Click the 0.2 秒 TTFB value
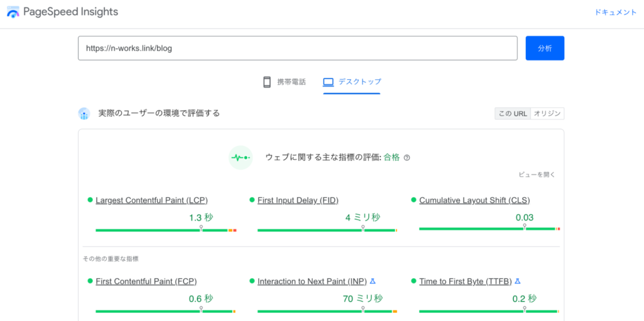Image resolution: width=644 pixels, height=321 pixels. [525, 299]
